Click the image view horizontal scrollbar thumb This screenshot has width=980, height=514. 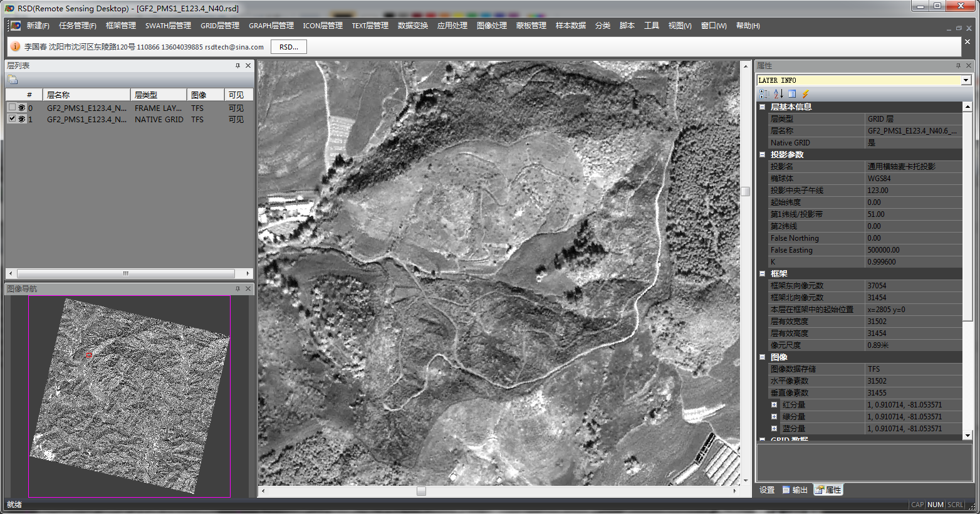pos(422,491)
